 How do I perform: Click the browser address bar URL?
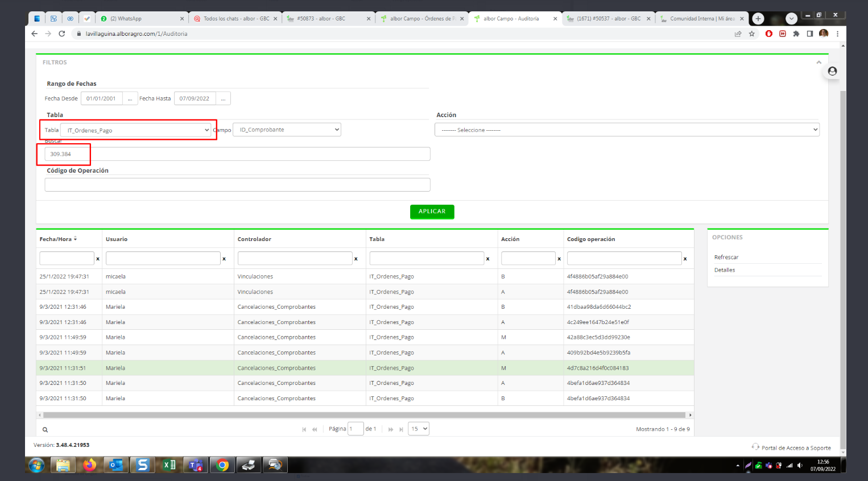[137, 34]
